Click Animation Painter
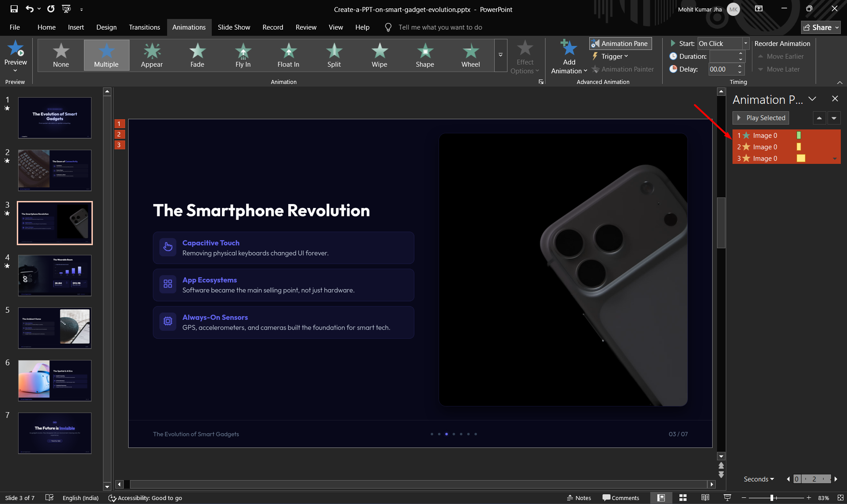This screenshot has height=504, width=847. (x=622, y=69)
